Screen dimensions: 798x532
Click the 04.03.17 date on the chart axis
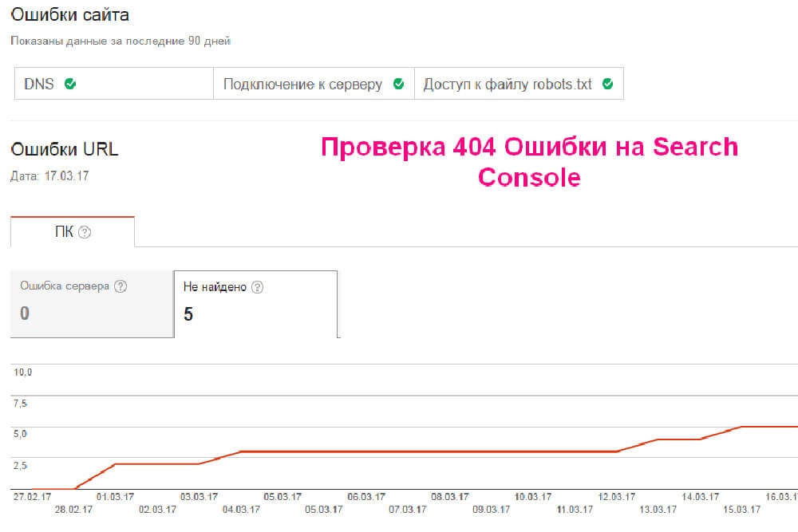click(x=241, y=509)
